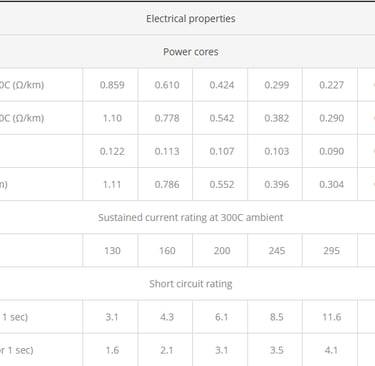Click Sustained current rating at 300C ambient heading
The width and height of the screenshot is (375, 366).
(191, 217)
